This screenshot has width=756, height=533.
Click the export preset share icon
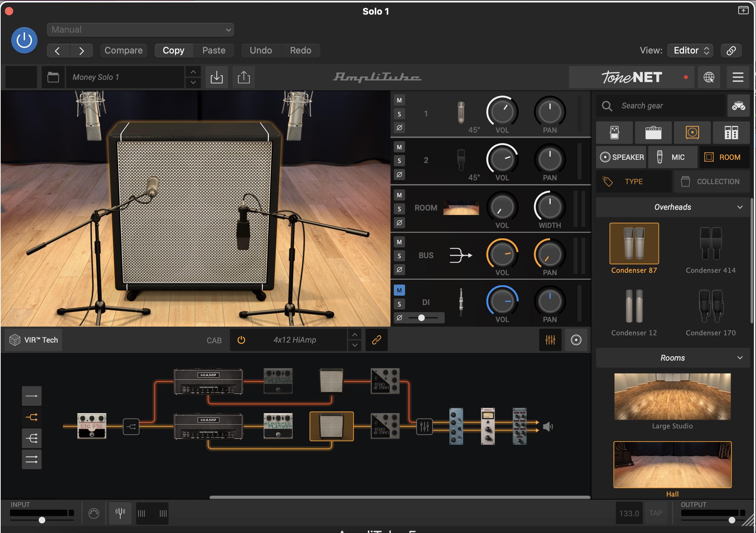[x=244, y=77]
